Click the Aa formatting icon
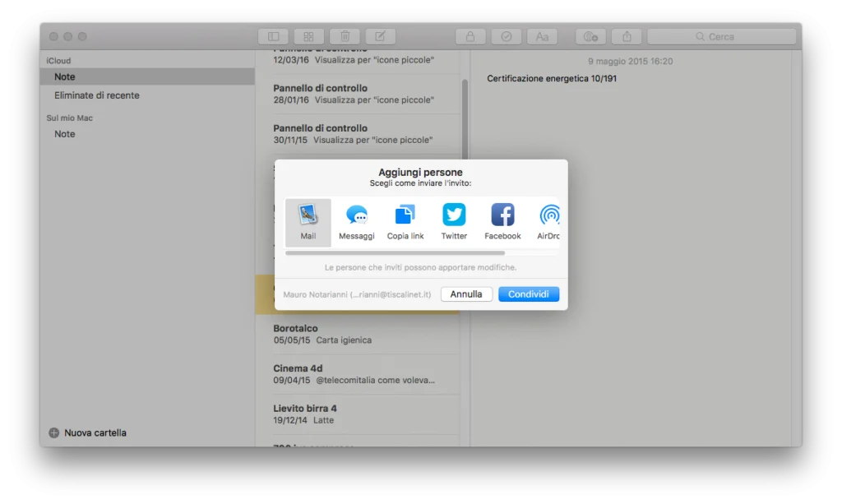 click(542, 35)
